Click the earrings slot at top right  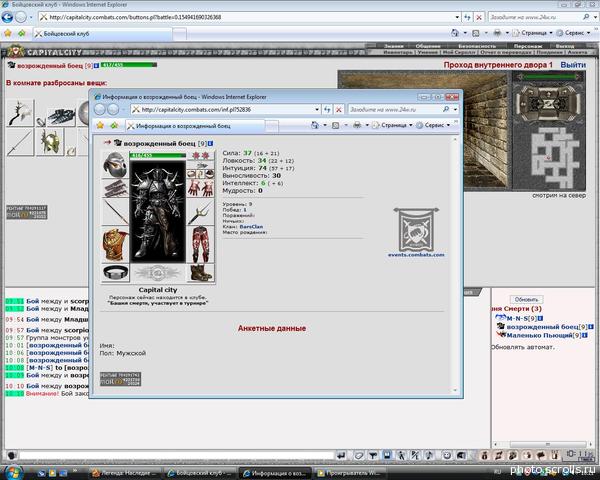201,155
